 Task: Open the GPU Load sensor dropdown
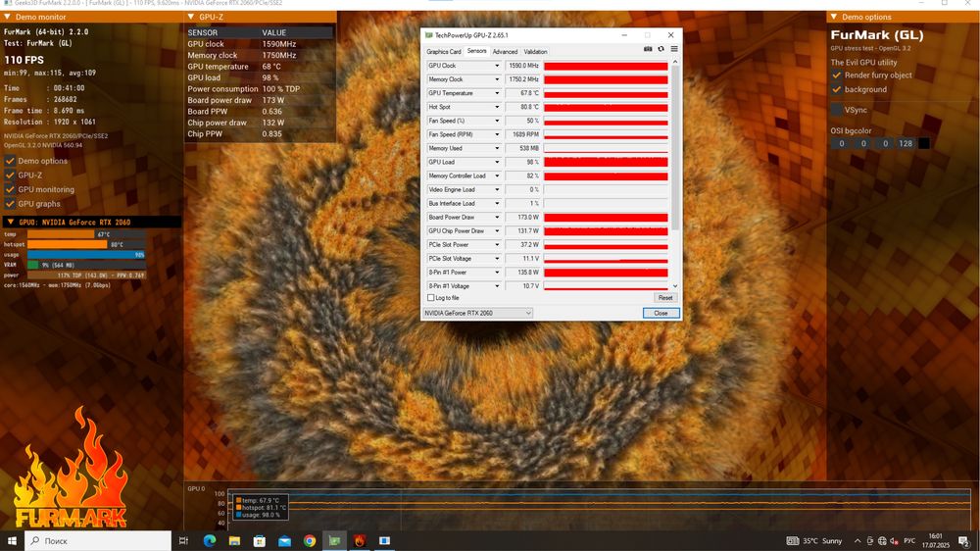[497, 162]
